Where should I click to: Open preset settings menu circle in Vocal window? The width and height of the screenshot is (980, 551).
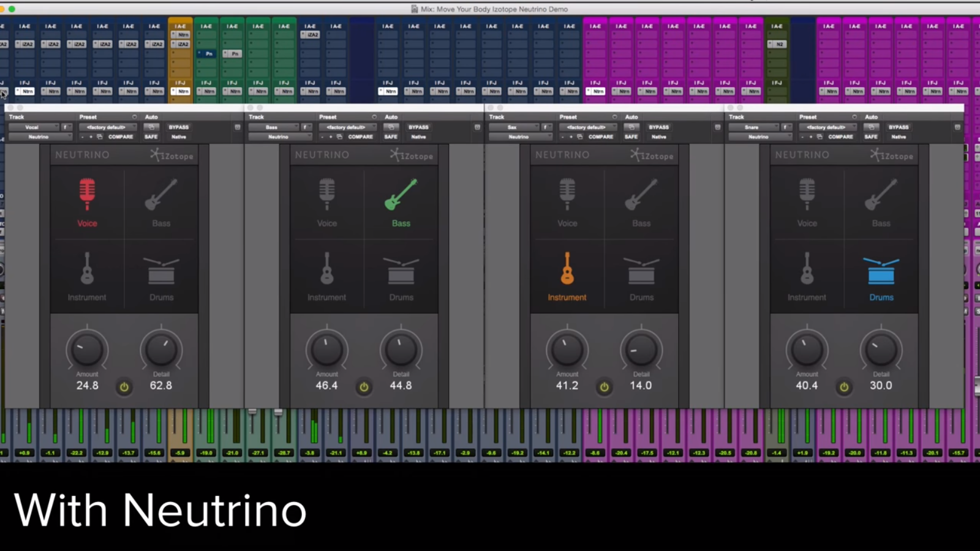point(134,117)
